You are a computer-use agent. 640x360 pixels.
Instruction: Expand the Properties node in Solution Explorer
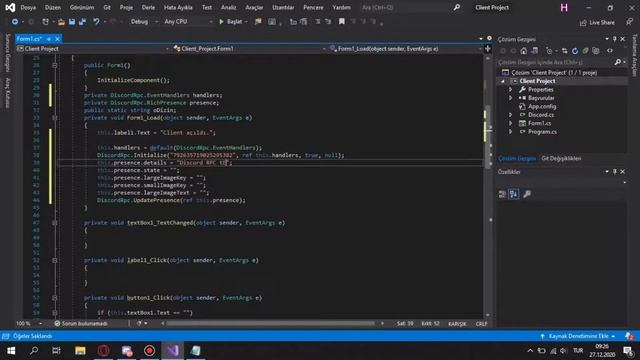click(510, 89)
